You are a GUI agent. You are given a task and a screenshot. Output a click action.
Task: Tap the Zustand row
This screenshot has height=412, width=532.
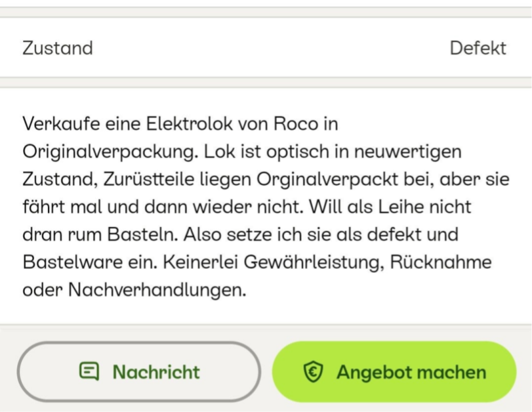click(266, 48)
